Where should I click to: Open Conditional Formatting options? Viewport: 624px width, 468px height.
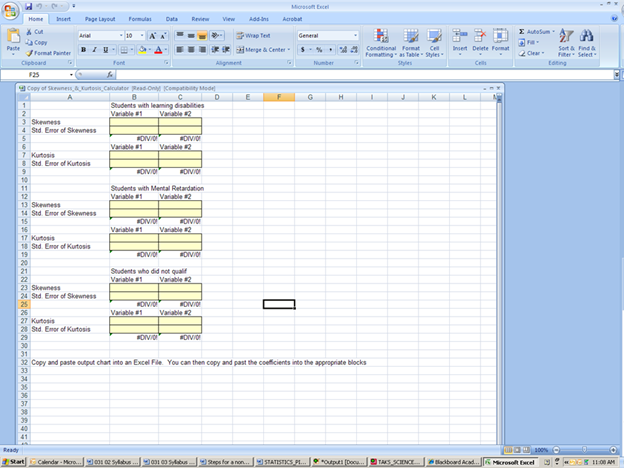[x=381, y=43]
